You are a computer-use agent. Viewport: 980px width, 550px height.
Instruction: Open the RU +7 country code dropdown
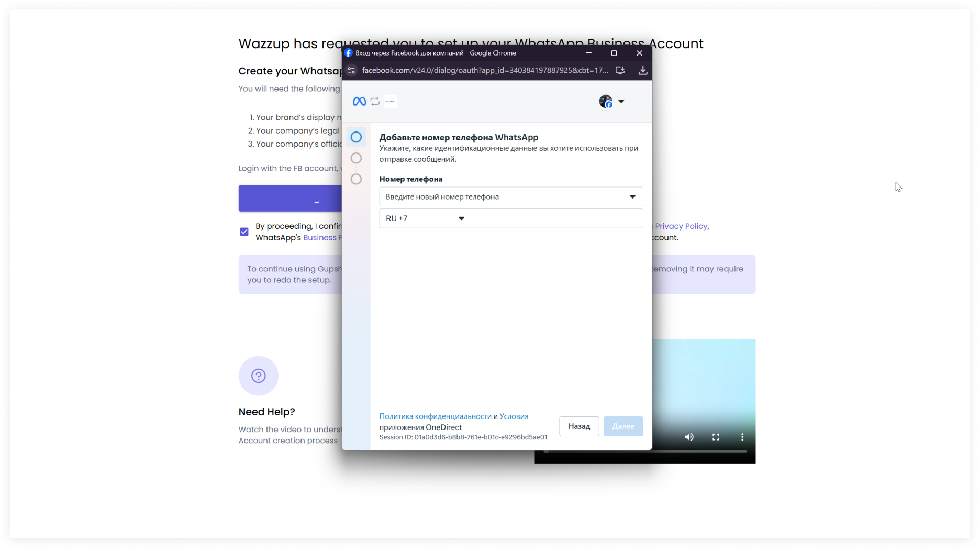426,218
